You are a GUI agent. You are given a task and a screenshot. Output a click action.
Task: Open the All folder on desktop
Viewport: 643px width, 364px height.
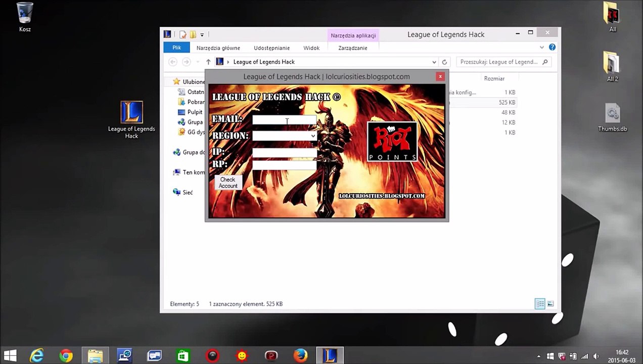(612, 17)
